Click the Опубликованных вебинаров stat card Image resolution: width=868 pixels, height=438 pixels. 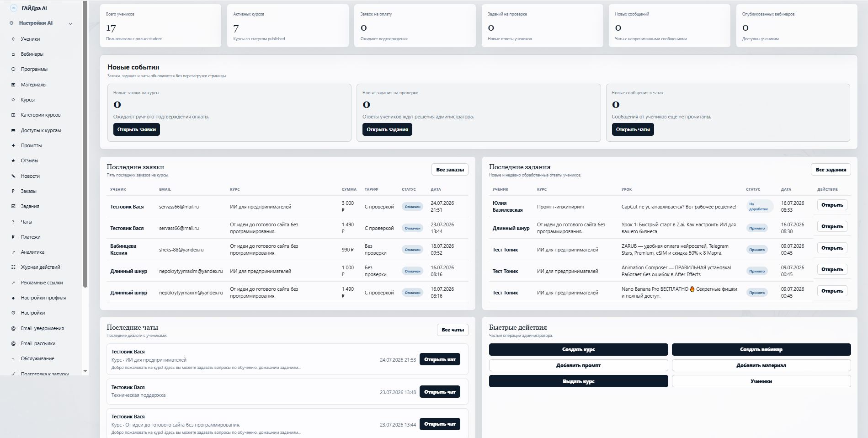[797, 26]
